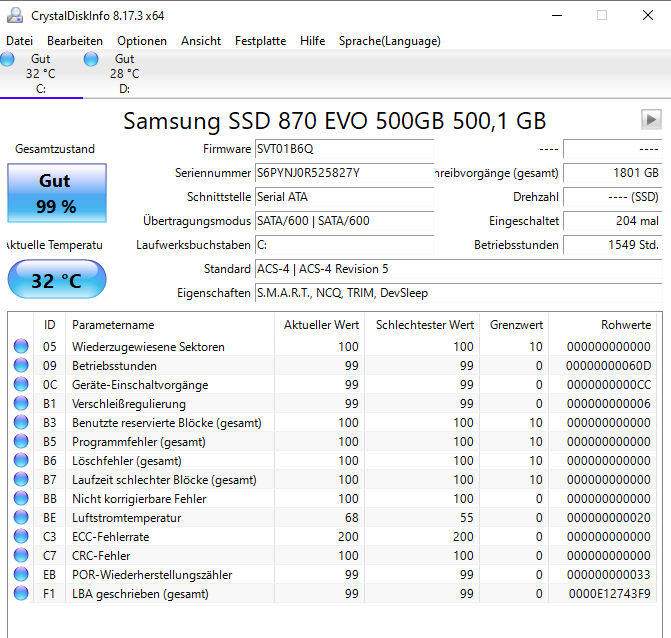Click the Grenzwert column header
Image resolution: width=671 pixels, height=638 pixels.
point(514,325)
